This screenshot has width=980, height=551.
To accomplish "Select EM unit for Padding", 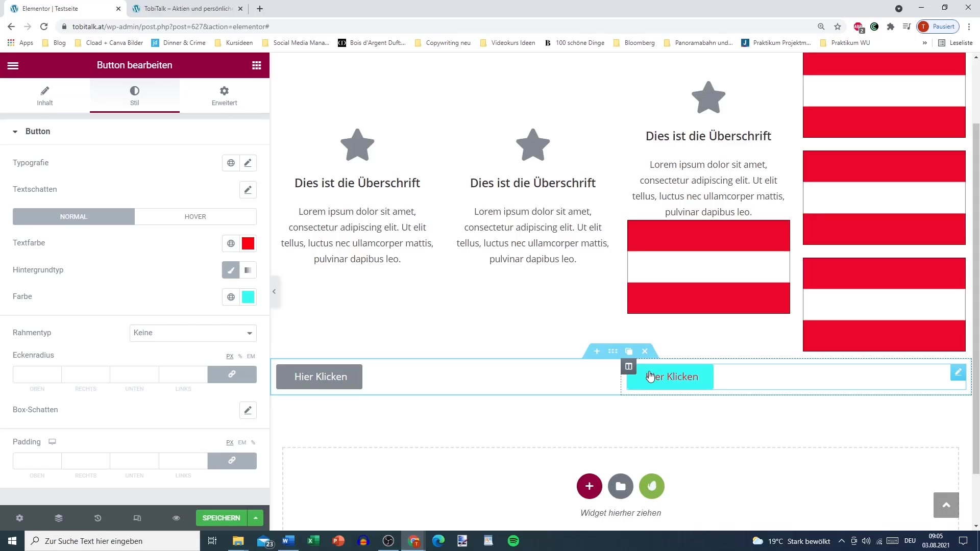I will click(x=242, y=442).
